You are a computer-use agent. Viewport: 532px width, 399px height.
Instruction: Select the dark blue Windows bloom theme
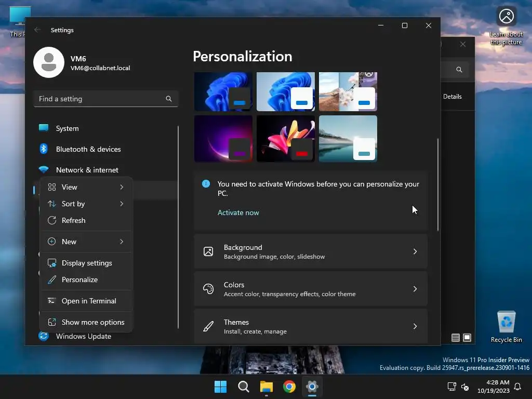tap(223, 91)
